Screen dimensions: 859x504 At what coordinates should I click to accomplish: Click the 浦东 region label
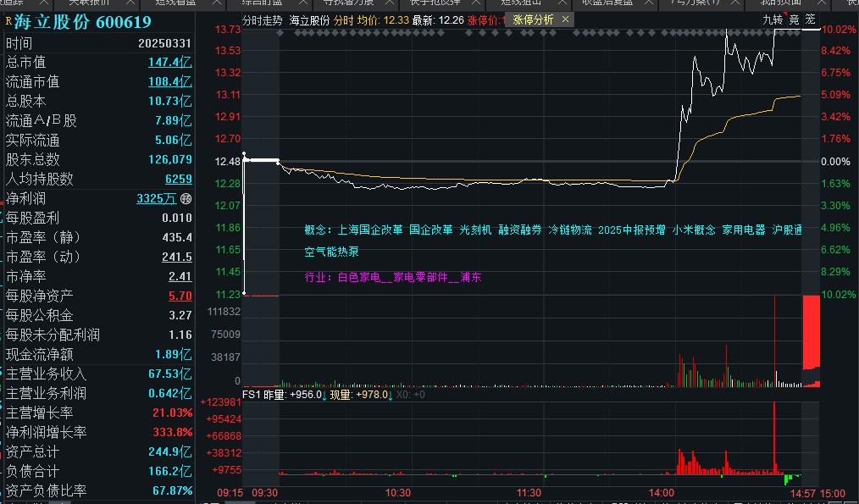(x=471, y=277)
